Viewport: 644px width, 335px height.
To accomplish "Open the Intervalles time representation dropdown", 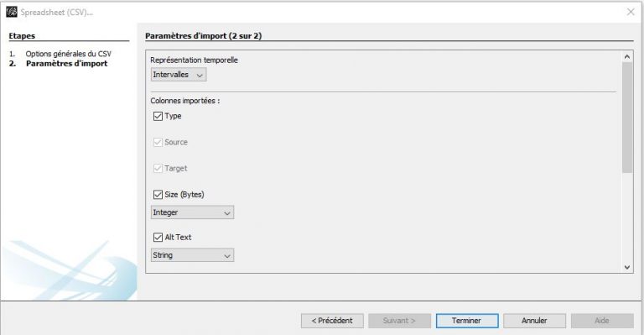I will 179,75.
